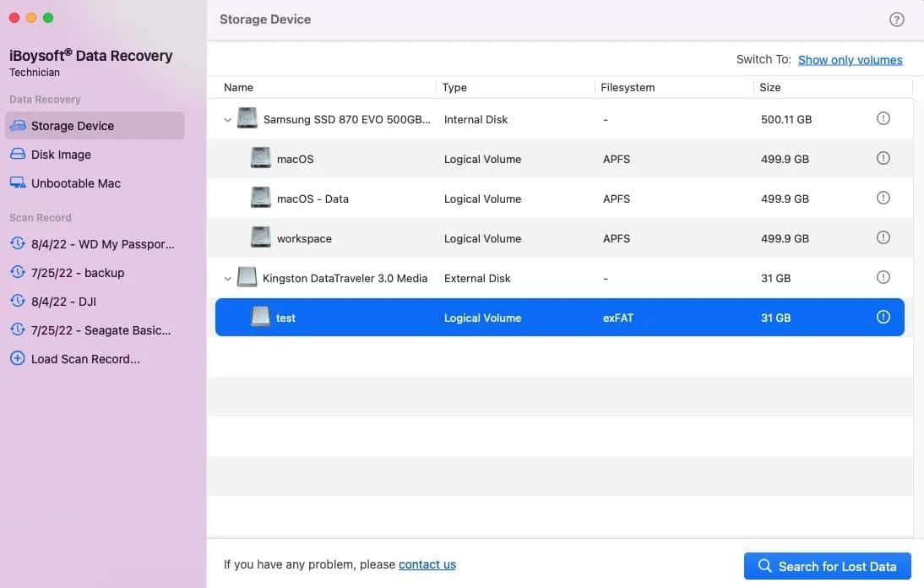Screen dimensions: 924x588
Task: Click history icon for 8/4/22 DJI record
Action: point(18,301)
